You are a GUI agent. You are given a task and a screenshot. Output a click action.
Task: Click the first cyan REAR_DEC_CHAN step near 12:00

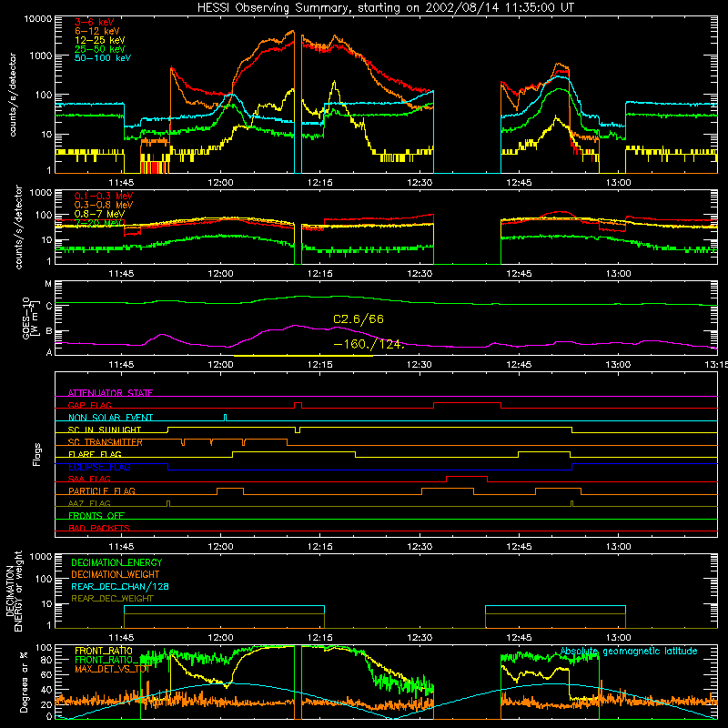(224, 606)
